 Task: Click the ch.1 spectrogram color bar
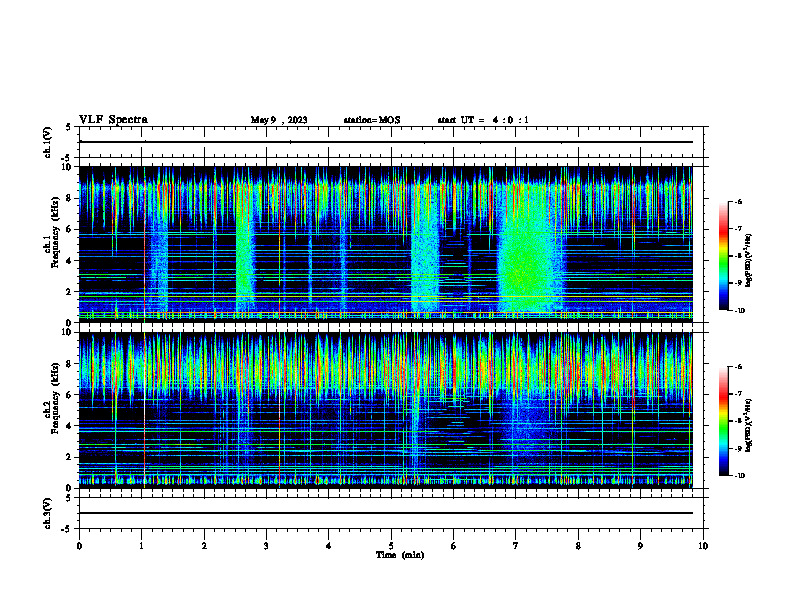[x=724, y=256]
